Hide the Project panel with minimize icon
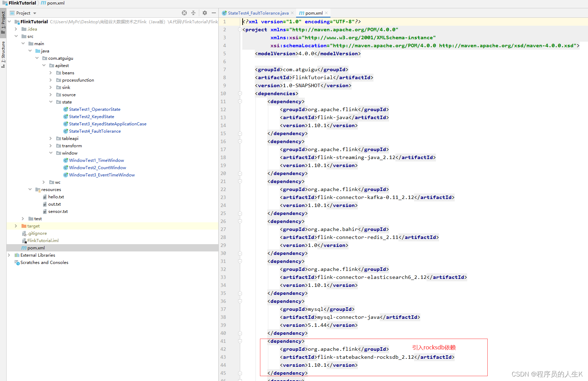This screenshot has height=381, width=588. pyautogui.click(x=214, y=13)
